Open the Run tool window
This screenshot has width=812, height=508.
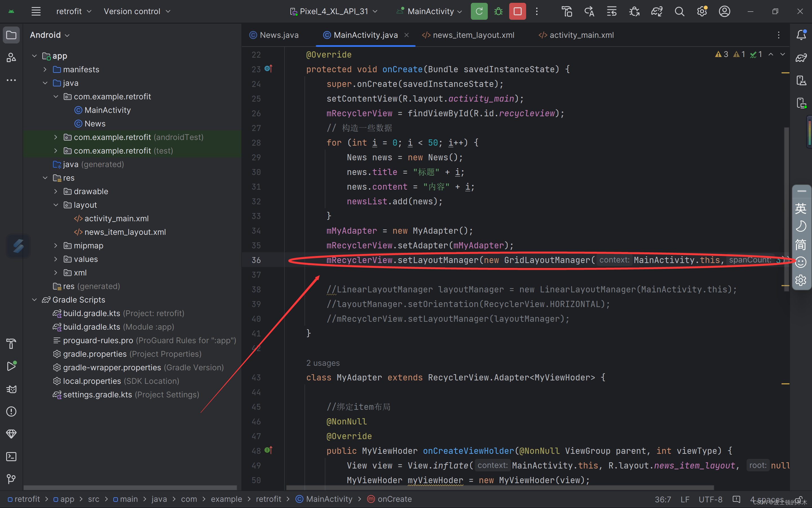tap(11, 366)
